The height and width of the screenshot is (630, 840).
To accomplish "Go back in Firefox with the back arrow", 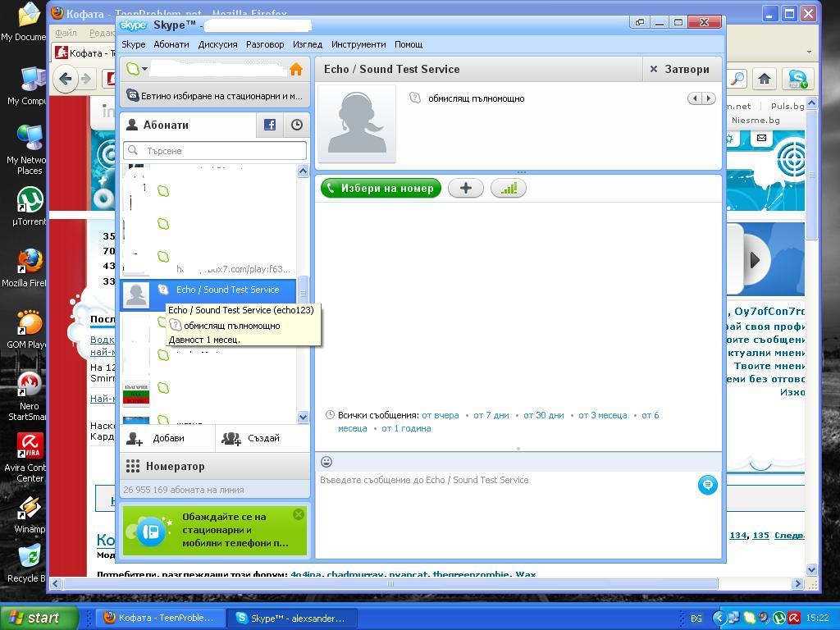I will [x=66, y=79].
